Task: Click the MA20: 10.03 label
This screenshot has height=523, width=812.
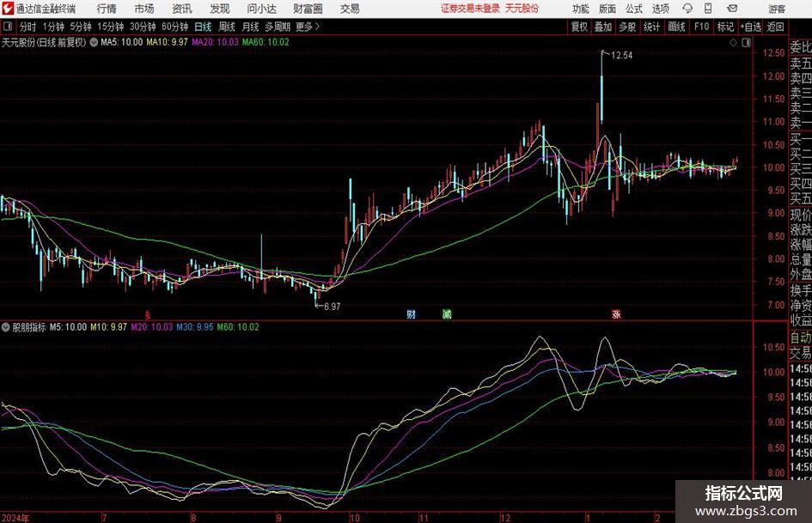Action: tap(215, 42)
